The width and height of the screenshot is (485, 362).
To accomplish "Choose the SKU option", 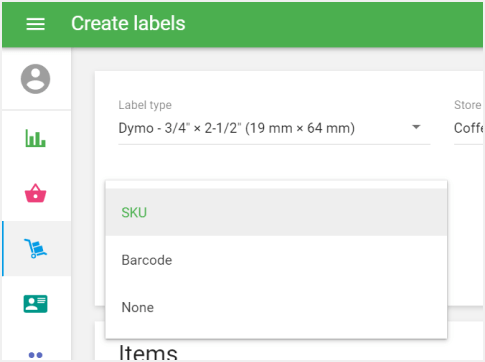I will (x=276, y=212).
